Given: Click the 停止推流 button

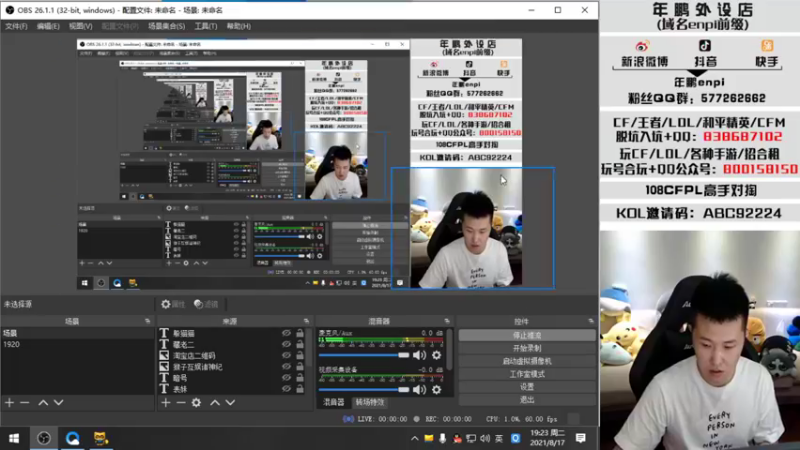Looking at the screenshot, I should (x=527, y=335).
